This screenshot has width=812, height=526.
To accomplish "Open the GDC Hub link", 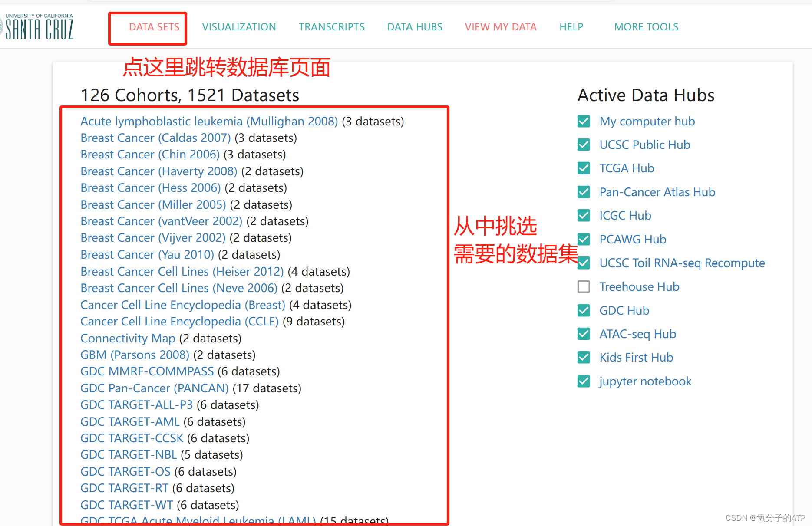I will pos(624,310).
